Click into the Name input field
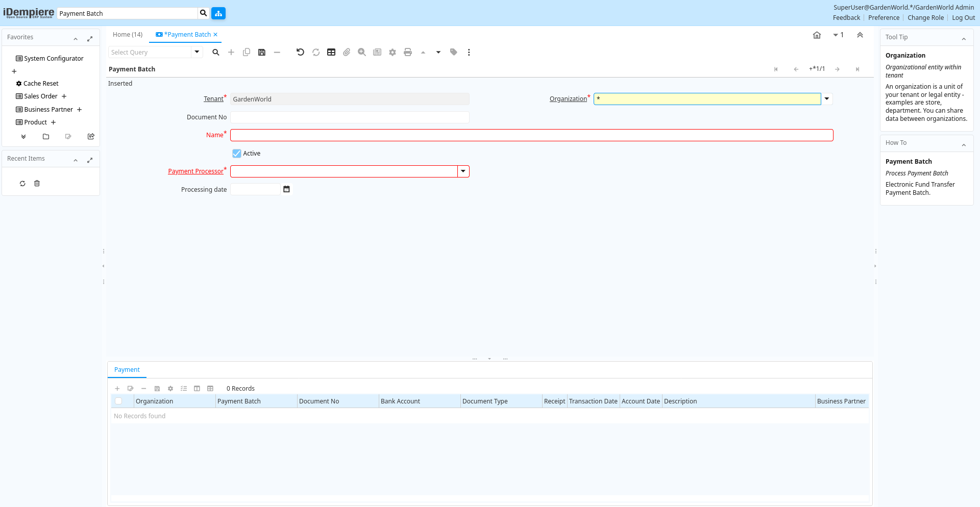The height and width of the screenshot is (507, 980). [x=531, y=135]
